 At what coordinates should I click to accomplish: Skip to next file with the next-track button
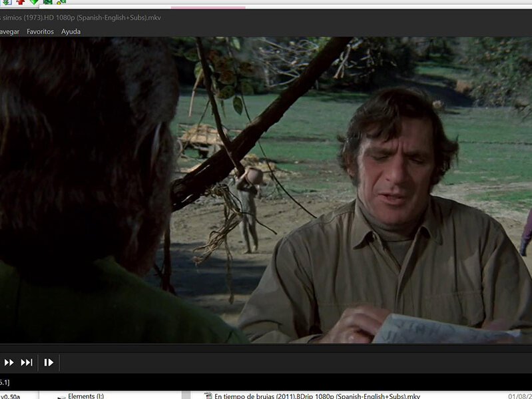[x=27, y=362]
